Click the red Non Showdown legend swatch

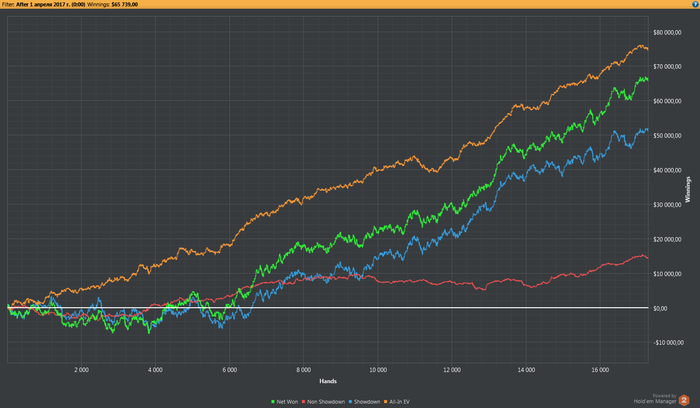coord(304,402)
